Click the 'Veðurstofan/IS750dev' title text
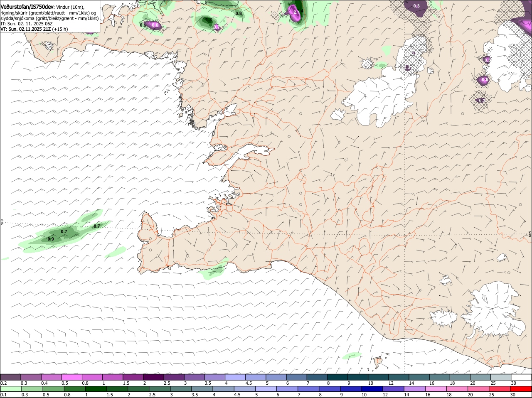 (27, 7)
